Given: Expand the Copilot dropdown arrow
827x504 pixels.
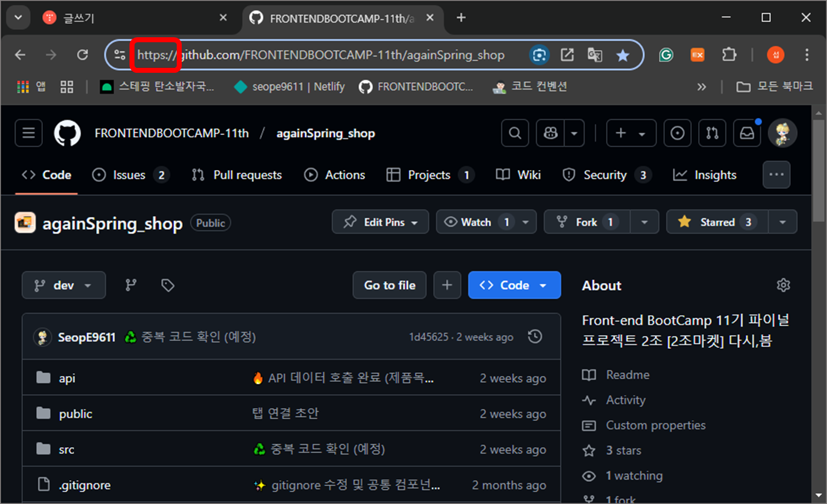Looking at the screenshot, I should pos(574,133).
